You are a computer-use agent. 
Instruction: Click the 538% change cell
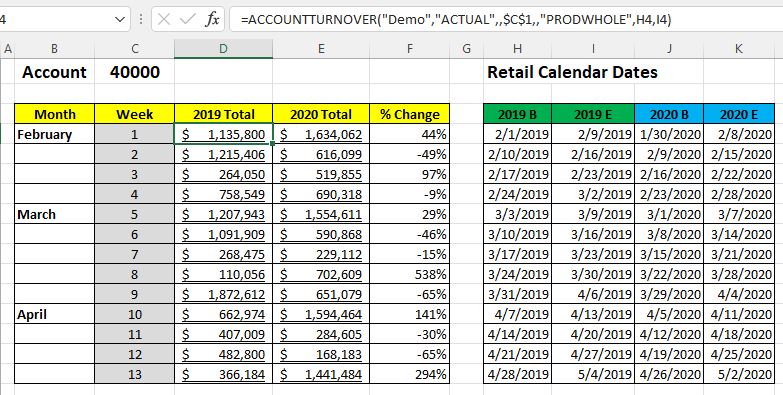(x=410, y=274)
